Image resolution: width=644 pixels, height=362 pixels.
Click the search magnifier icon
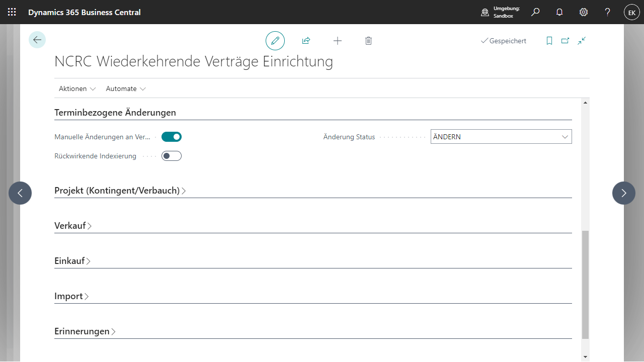click(x=535, y=12)
